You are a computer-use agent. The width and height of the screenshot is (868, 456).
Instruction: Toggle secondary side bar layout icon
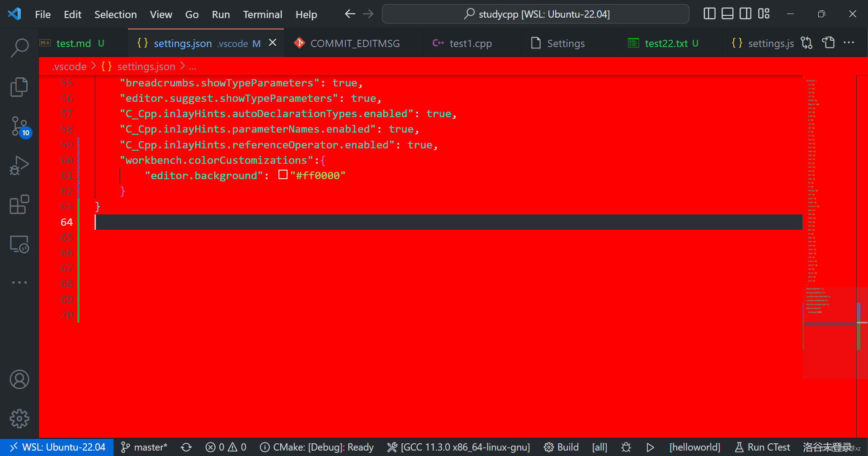745,14
